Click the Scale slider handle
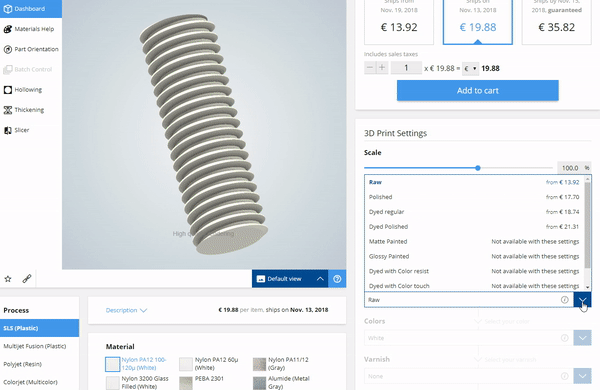The image size is (600, 390). 478,168
